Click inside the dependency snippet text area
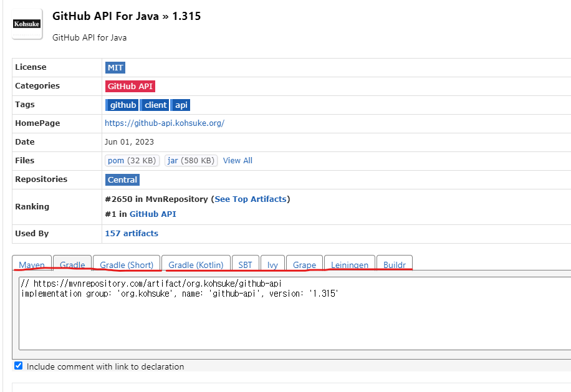571x392 pixels. [x=295, y=313]
